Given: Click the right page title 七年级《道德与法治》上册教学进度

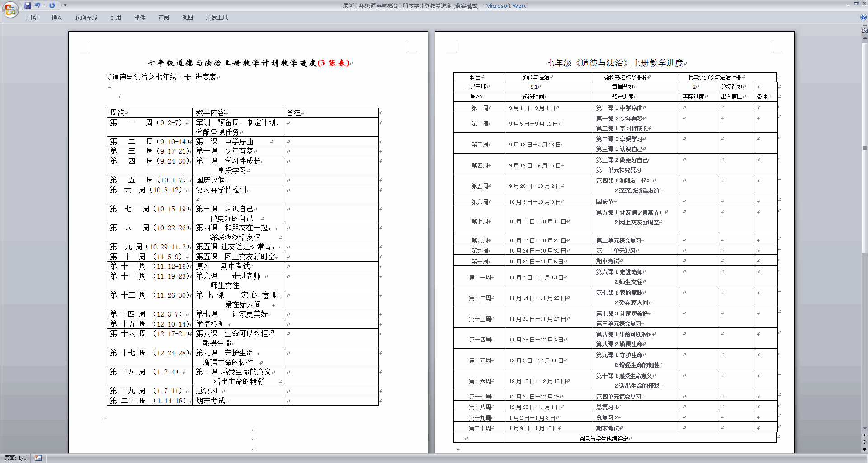Looking at the screenshot, I should (x=615, y=63).
